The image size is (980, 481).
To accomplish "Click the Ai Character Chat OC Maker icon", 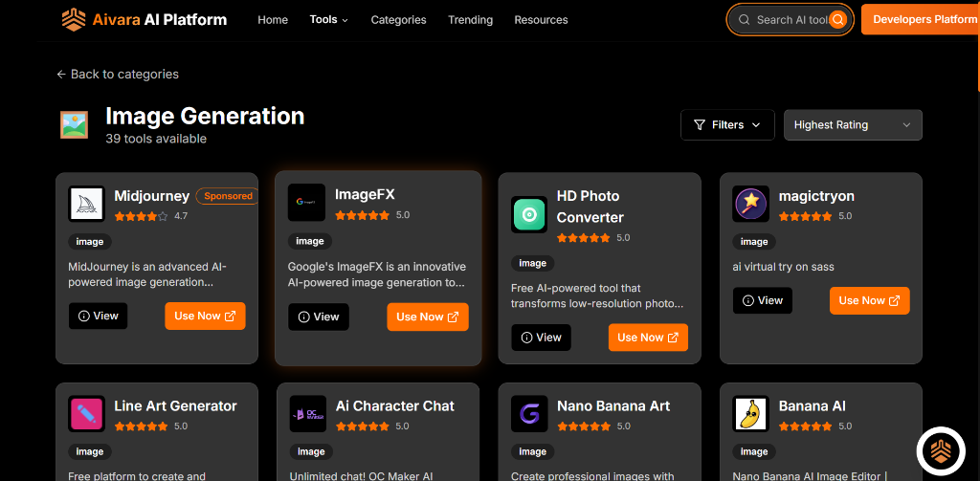I will (308, 413).
